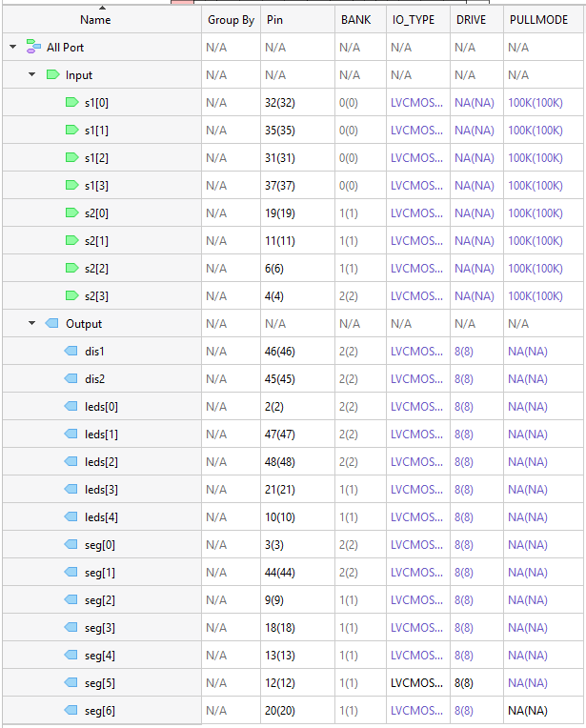Select the Pin cell for s1[2]
The image size is (586, 728).
pyautogui.click(x=281, y=157)
